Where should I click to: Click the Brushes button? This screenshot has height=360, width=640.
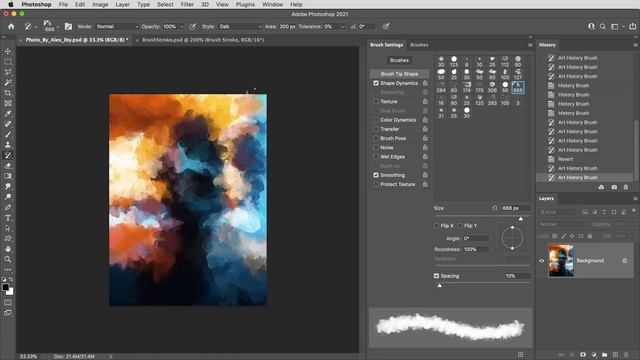(x=399, y=60)
